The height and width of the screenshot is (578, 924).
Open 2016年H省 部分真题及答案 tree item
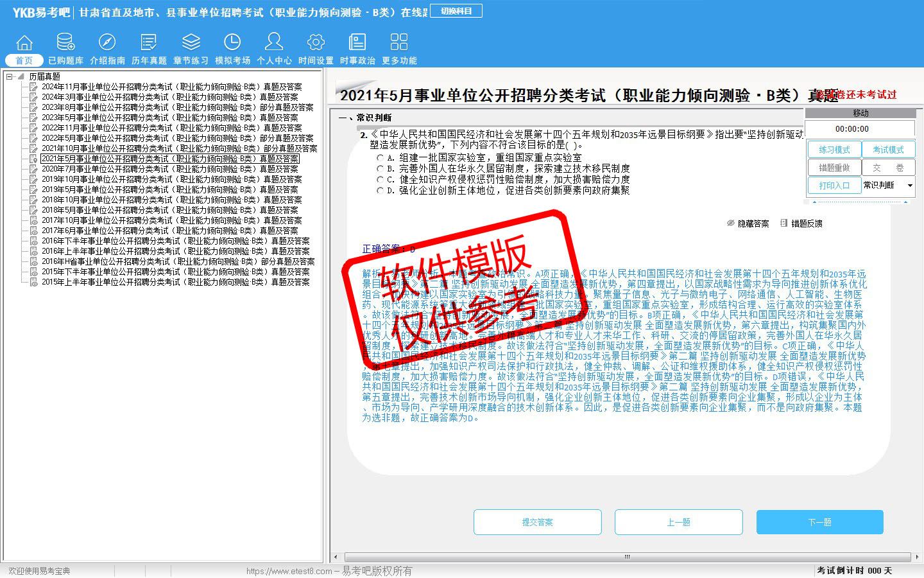[x=178, y=261]
